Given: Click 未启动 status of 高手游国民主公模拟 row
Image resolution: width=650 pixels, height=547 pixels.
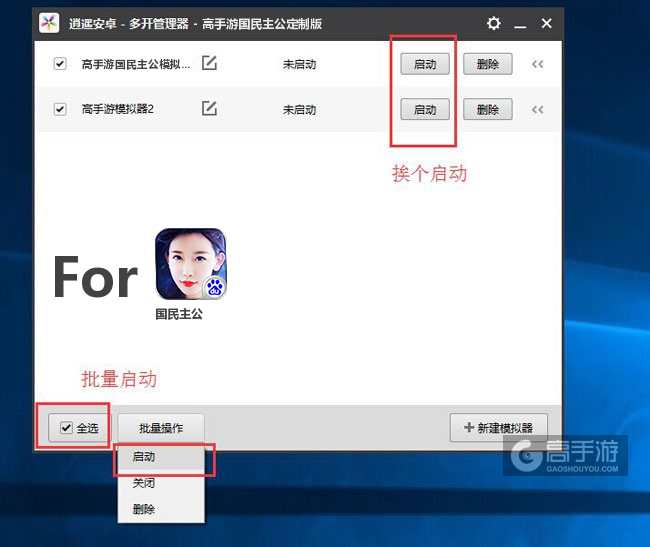Looking at the screenshot, I should point(299,64).
